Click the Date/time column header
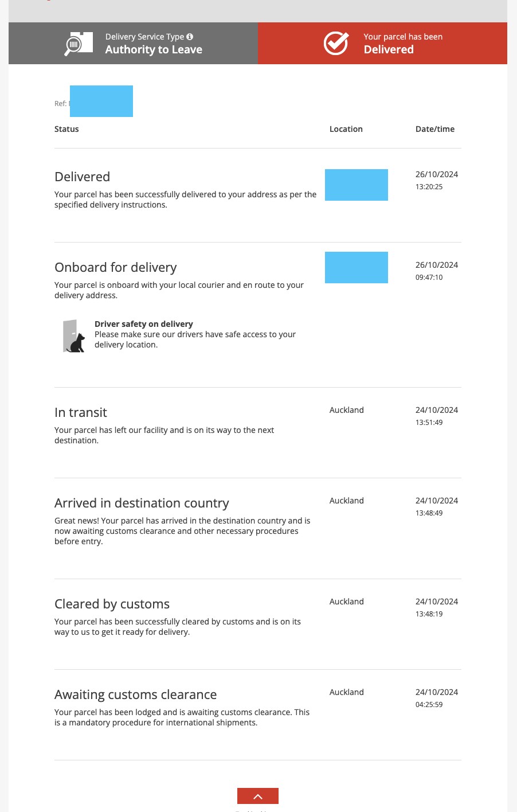Image resolution: width=517 pixels, height=812 pixels. pos(435,129)
